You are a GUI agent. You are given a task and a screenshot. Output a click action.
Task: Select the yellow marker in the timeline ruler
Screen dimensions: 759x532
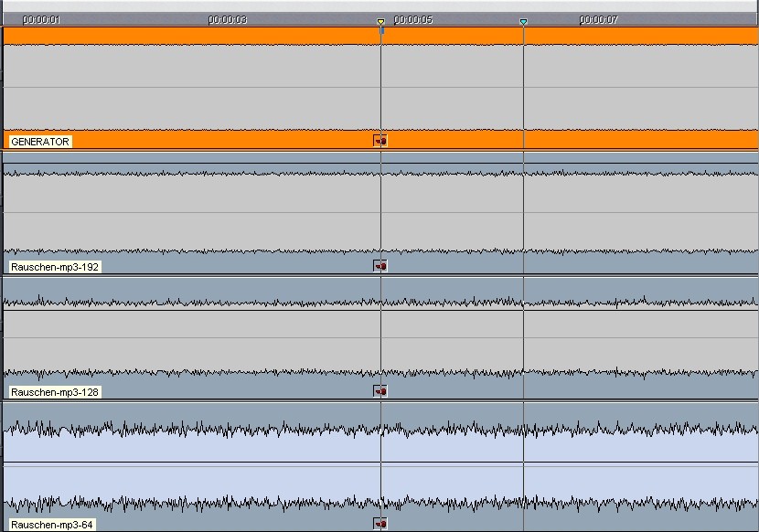click(381, 22)
